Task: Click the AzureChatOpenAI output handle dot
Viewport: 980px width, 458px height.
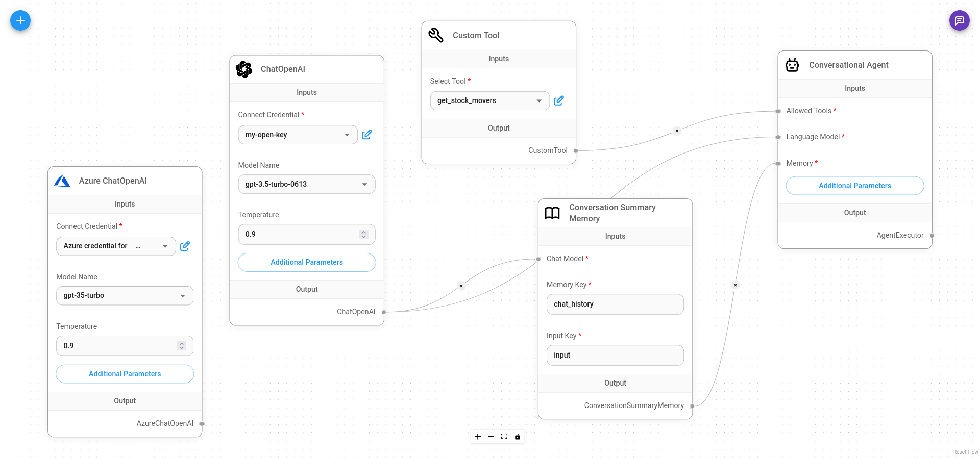Action: 202,424
